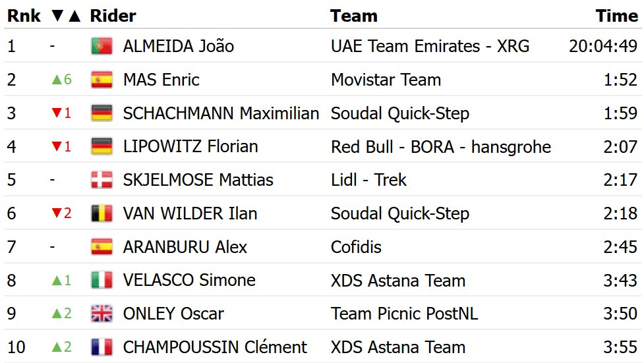Click the Portugal flag beside ALMEIDA João
Image resolution: width=644 pixels, height=363 pixels.
[102, 46]
